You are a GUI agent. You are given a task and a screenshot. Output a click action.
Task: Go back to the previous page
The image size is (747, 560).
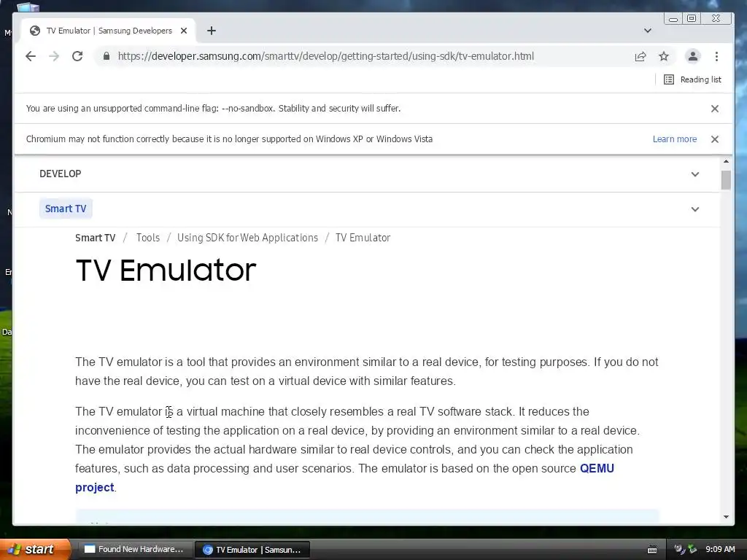pyautogui.click(x=31, y=56)
